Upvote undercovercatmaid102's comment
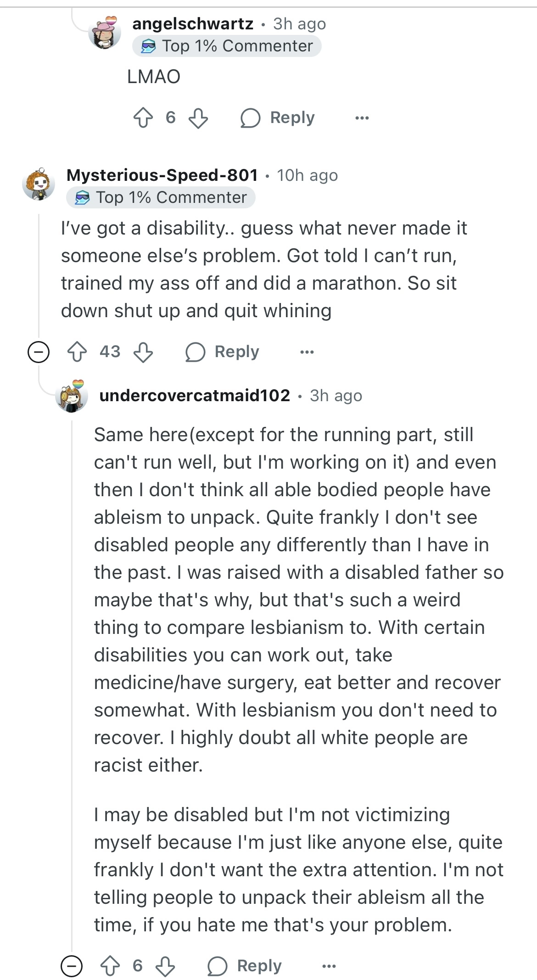 pyautogui.click(x=110, y=966)
